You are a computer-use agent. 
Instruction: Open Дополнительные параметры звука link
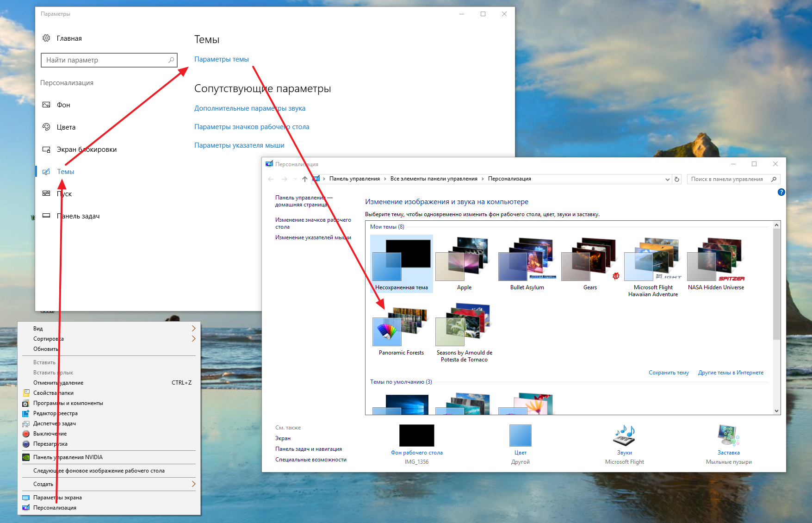[x=250, y=108]
